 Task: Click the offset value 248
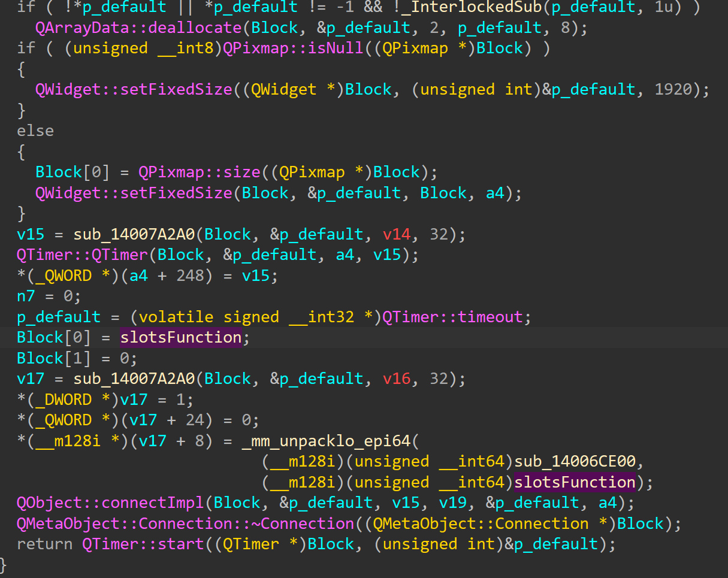[191, 276]
